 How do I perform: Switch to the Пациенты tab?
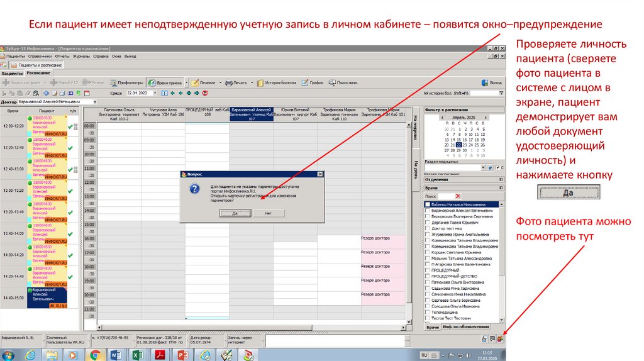point(12,74)
